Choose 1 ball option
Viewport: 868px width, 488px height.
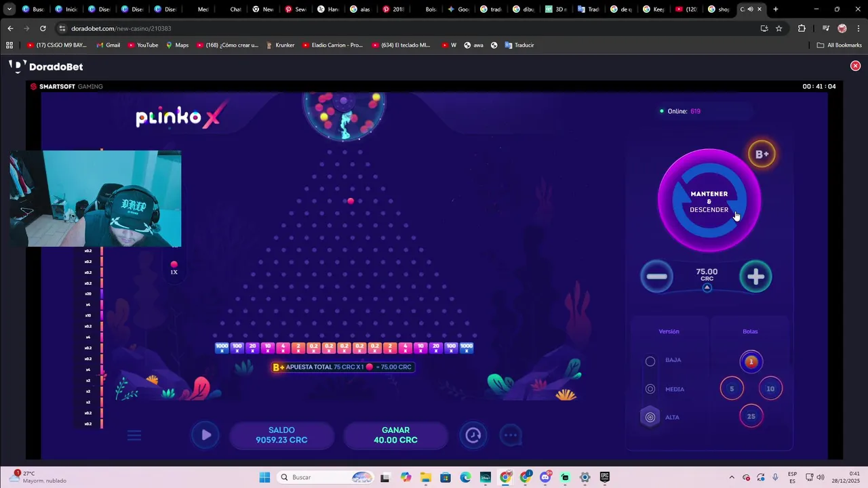click(x=751, y=362)
